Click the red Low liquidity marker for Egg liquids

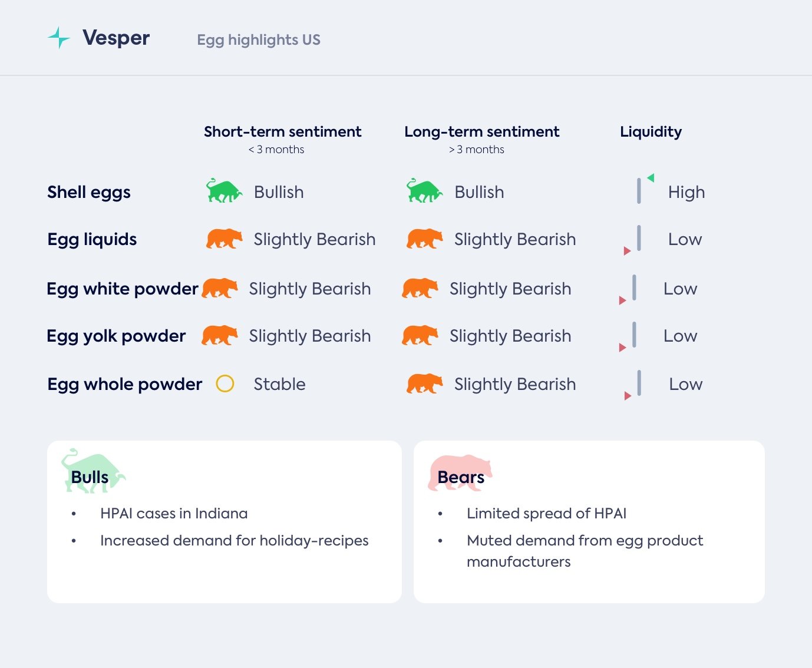[627, 251]
